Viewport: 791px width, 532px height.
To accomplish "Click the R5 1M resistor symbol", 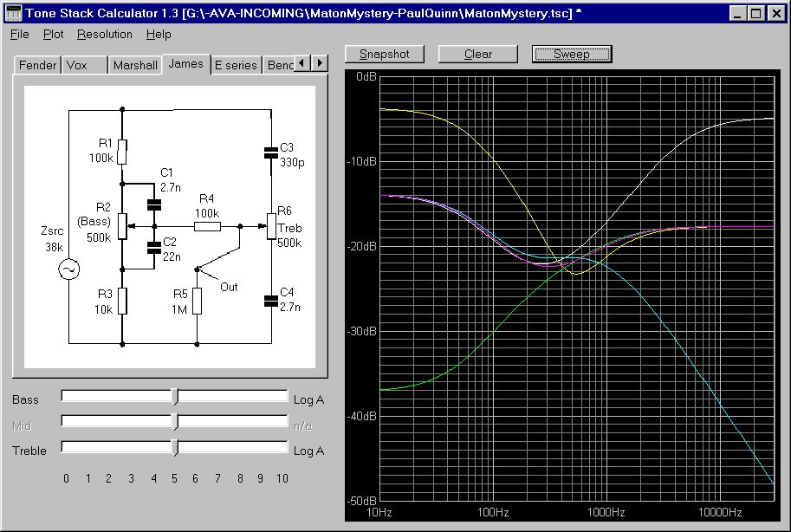I will tap(198, 302).
